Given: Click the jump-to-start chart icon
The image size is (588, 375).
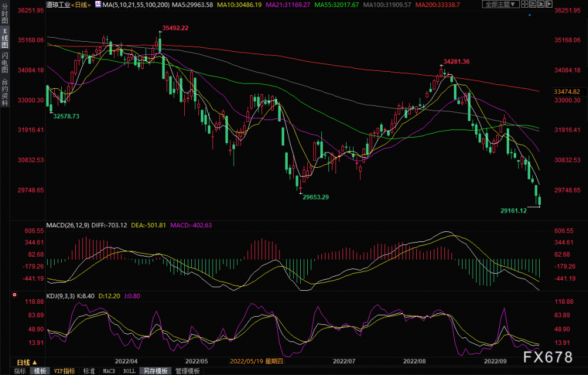Looking at the screenshot, I should 533,5.
